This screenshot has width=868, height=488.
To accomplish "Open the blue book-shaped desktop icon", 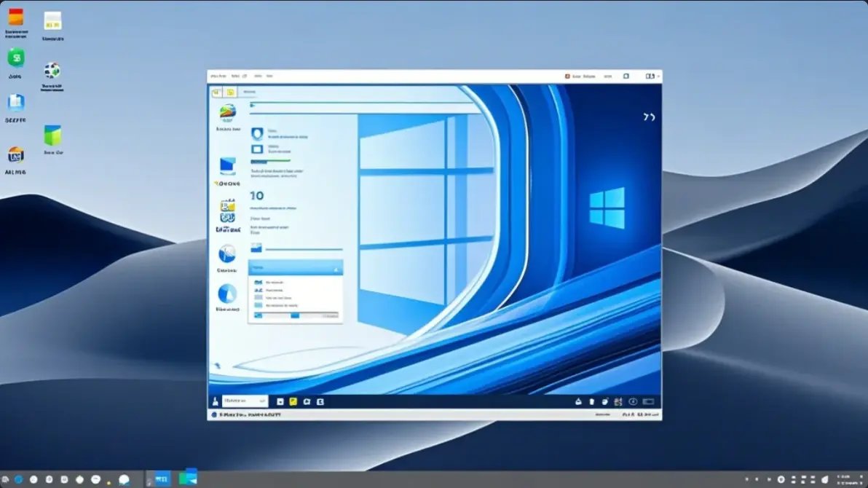I will pos(16,103).
